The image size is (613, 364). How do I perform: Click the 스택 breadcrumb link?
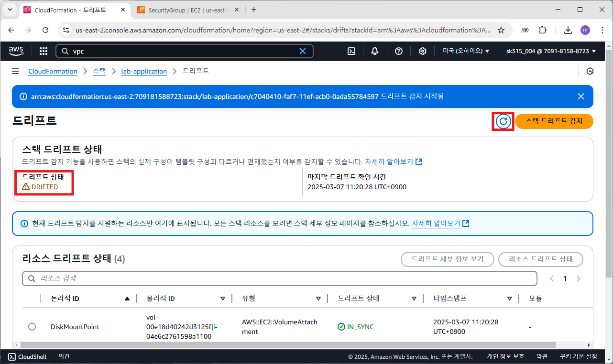99,71
